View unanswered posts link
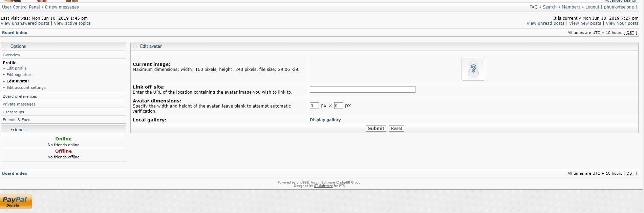This screenshot has width=644, height=213. (25, 23)
